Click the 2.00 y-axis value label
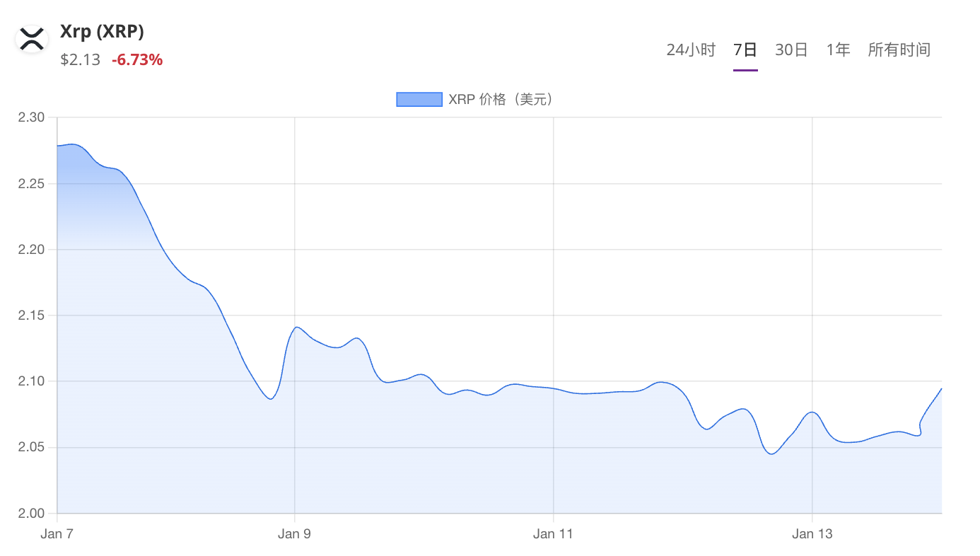980x556 pixels. click(30, 514)
